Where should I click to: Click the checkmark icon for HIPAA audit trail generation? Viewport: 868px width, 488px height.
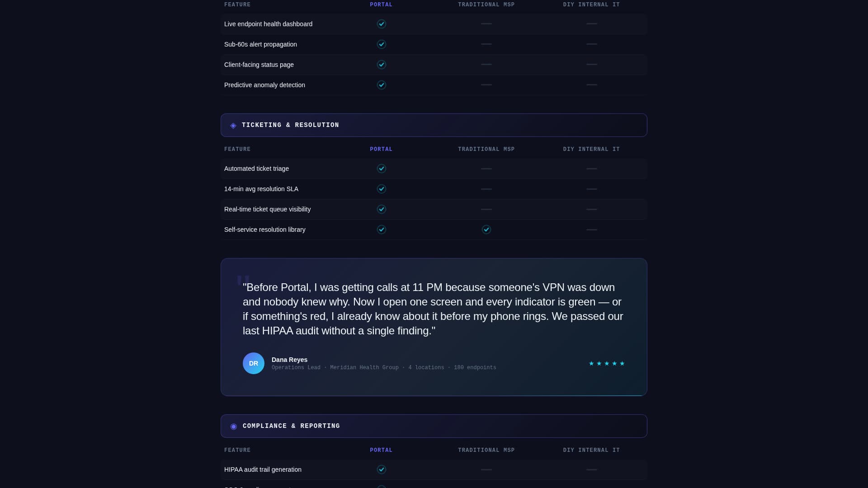[x=381, y=469]
